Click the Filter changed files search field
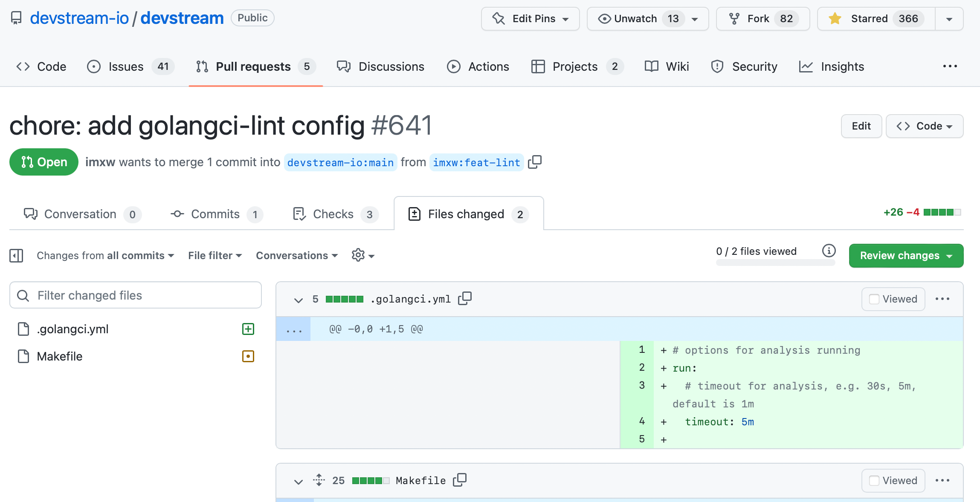 135,295
